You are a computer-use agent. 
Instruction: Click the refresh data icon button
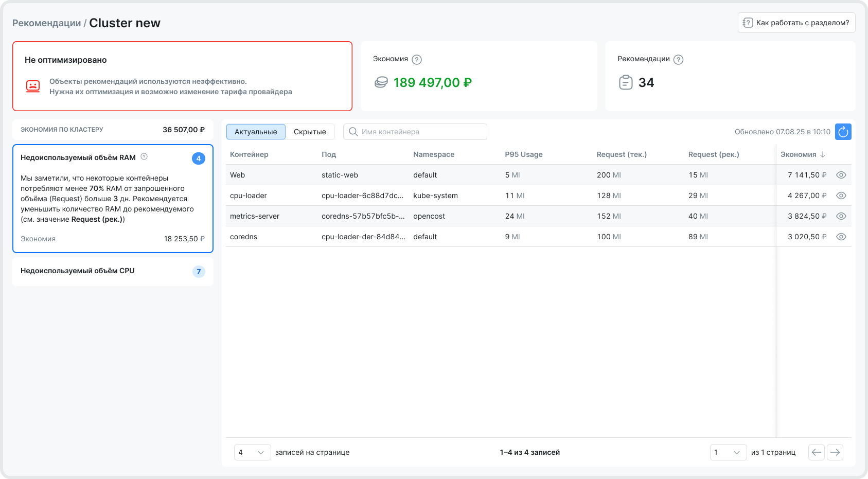tap(843, 132)
